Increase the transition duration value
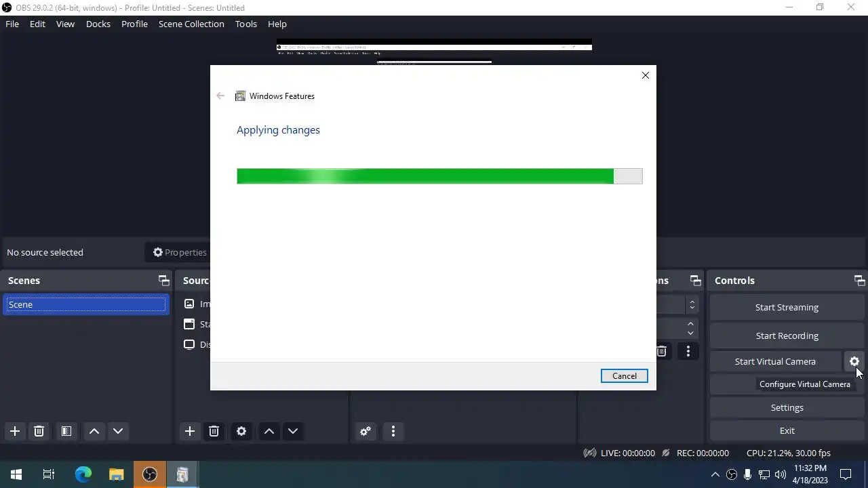The width and height of the screenshot is (868, 488). [x=690, y=324]
